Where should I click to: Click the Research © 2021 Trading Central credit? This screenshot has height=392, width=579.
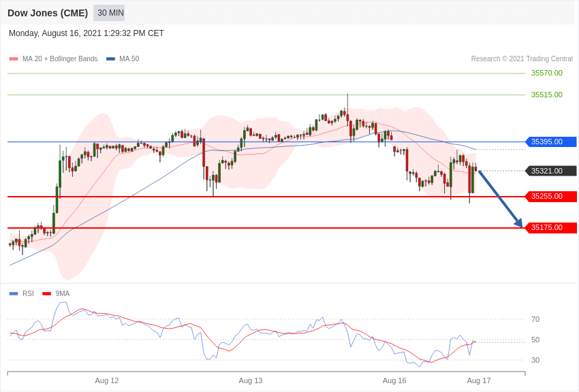[x=522, y=59]
